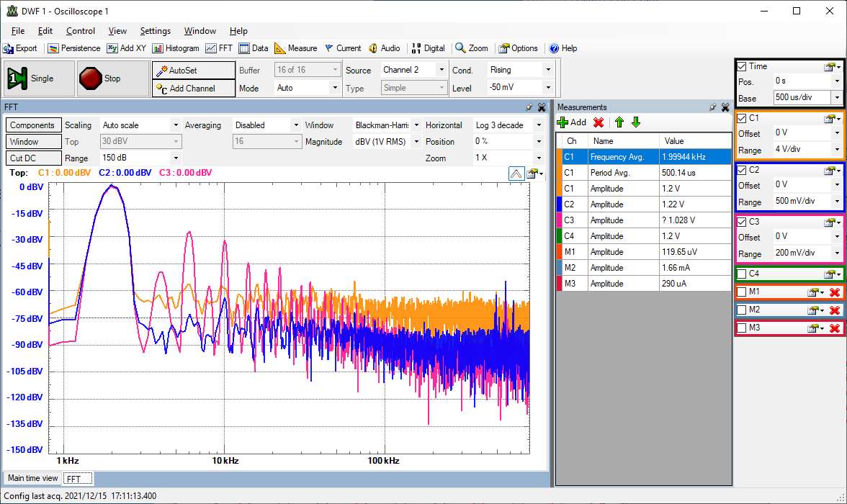
Task: Expand the Window Blackman-Harris dropdown
Action: [x=416, y=125]
